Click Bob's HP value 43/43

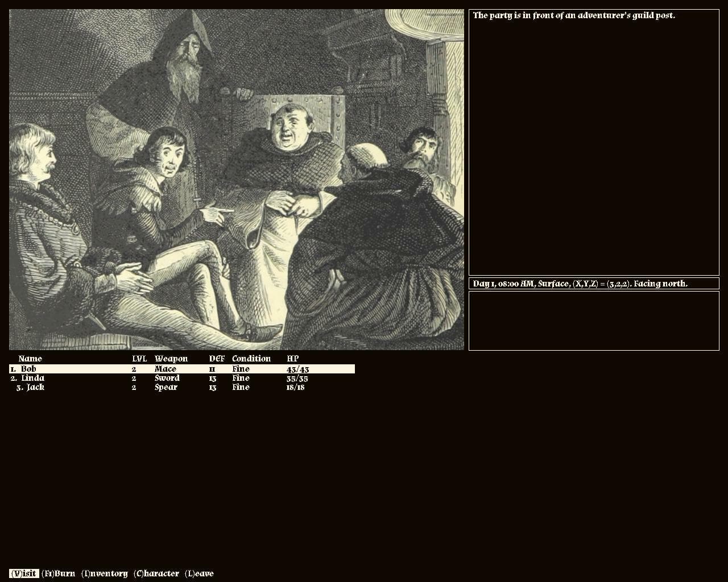point(298,369)
